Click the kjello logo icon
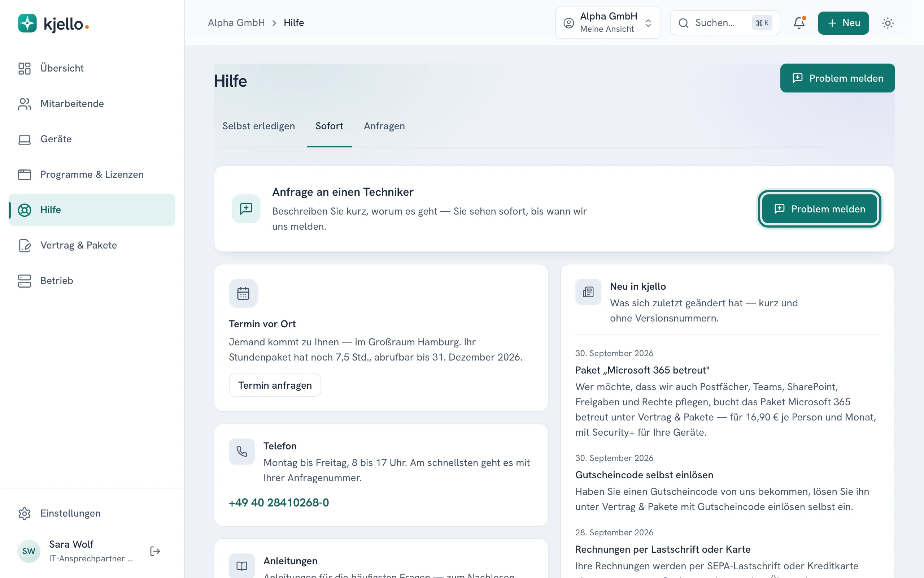The width and height of the screenshot is (924, 578). click(27, 23)
